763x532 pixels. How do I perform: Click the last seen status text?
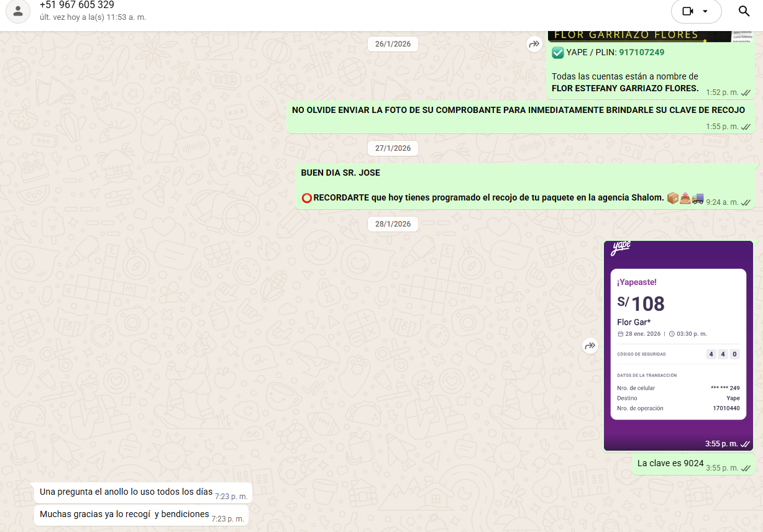pyautogui.click(x=93, y=17)
